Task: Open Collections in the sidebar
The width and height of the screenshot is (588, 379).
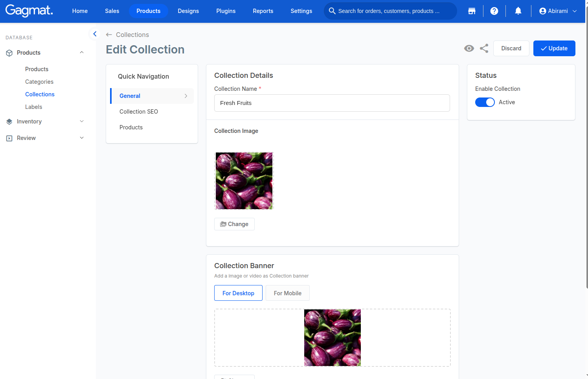Action: (40, 94)
